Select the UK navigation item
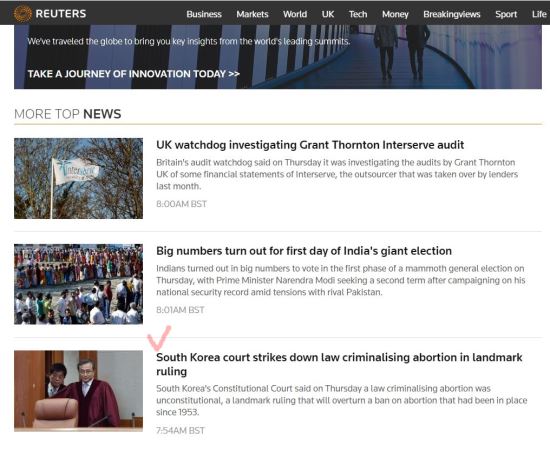Image resolution: width=550 pixels, height=451 pixels. pos(328,14)
